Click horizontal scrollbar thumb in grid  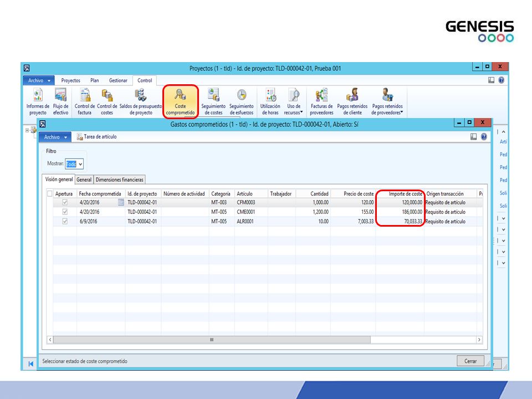pyautogui.click(x=212, y=340)
